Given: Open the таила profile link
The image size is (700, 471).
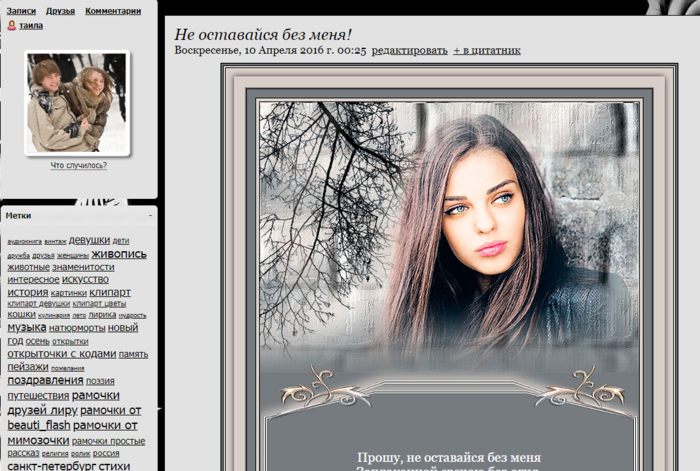Looking at the screenshot, I should pyautogui.click(x=31, y=25).
